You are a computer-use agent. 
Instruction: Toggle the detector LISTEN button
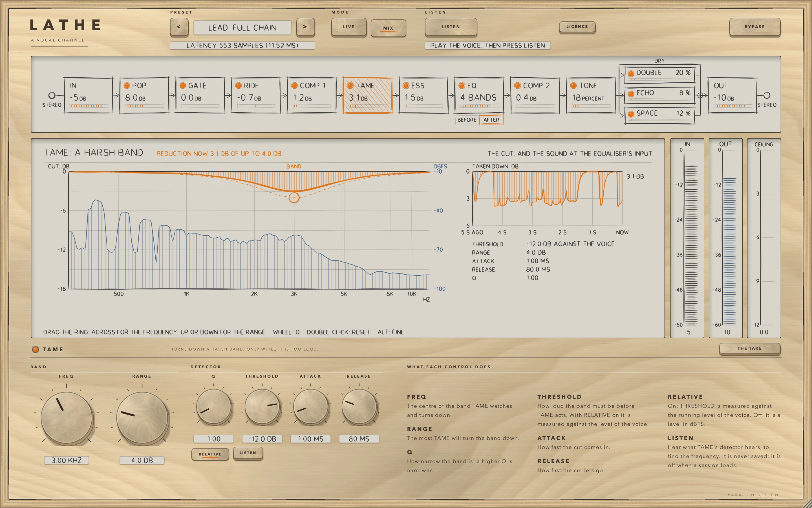pos(248,453)
